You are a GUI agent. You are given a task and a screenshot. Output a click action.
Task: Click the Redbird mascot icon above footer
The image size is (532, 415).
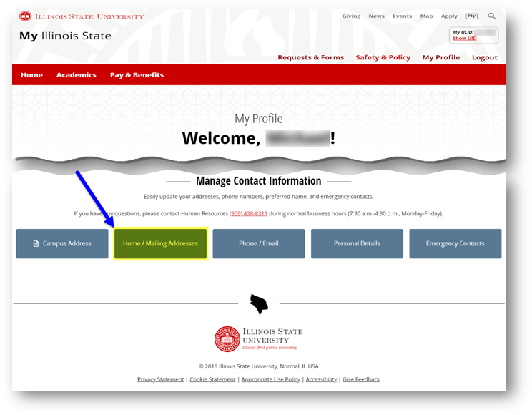(x=259, y=304)
